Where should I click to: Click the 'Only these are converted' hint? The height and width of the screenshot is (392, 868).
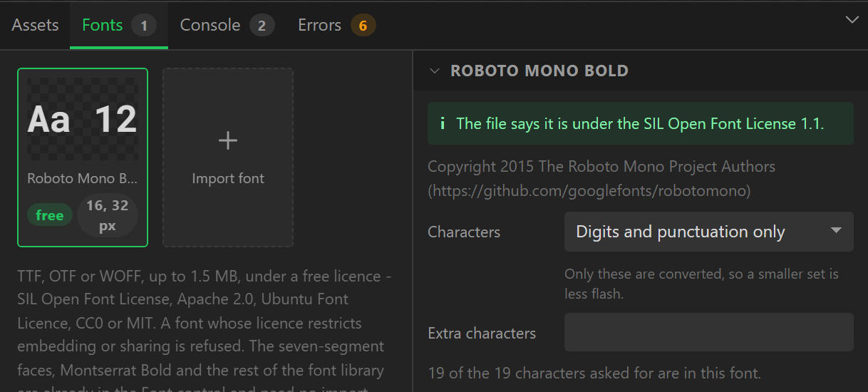pos(701,284)
